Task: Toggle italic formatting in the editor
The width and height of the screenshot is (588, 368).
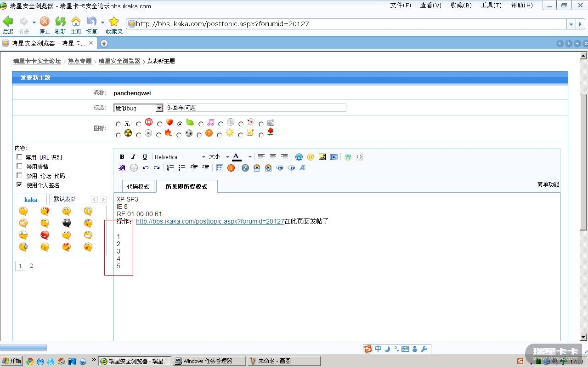Action: 134,157
